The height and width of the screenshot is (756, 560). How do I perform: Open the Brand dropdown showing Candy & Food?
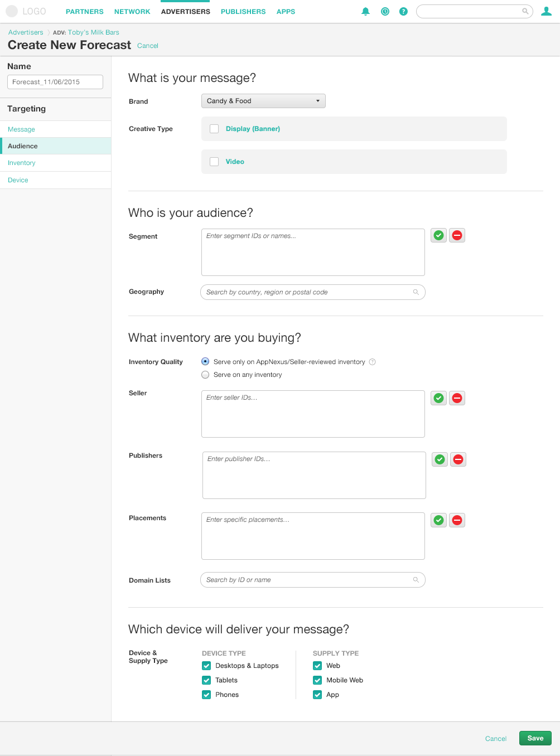[x=263, y=101]
